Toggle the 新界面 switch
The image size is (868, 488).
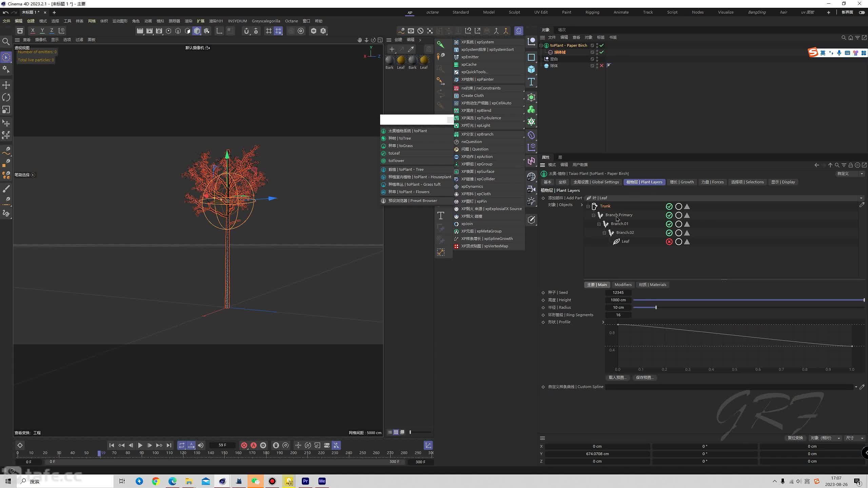pos(862,13)
